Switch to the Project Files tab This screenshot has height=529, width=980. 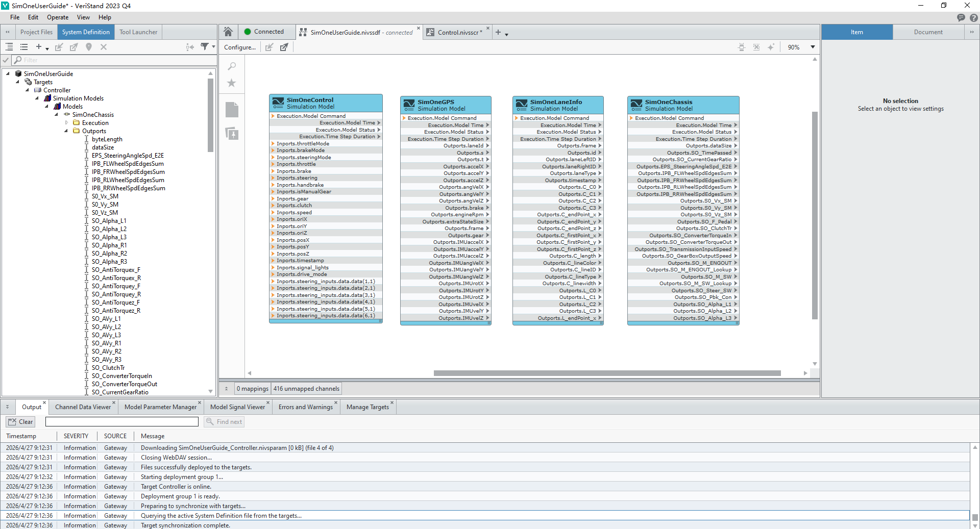click(x=36, y=32)
